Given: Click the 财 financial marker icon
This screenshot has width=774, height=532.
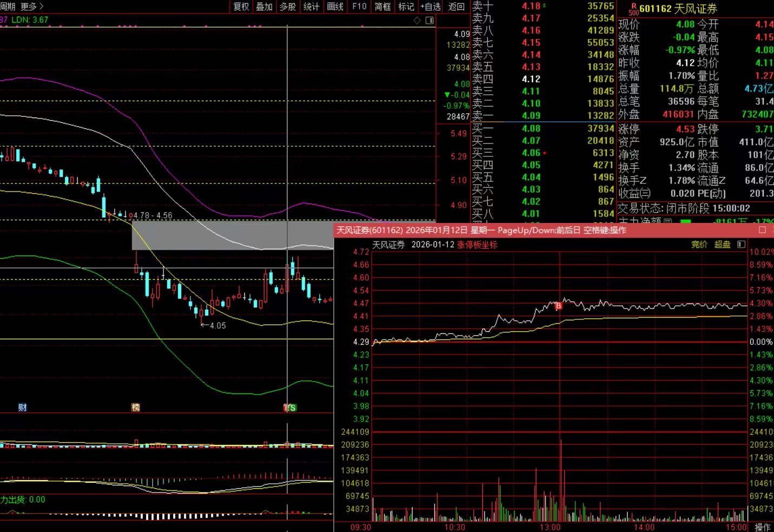Looking at the screenshot, I should [x=22, y=408].
